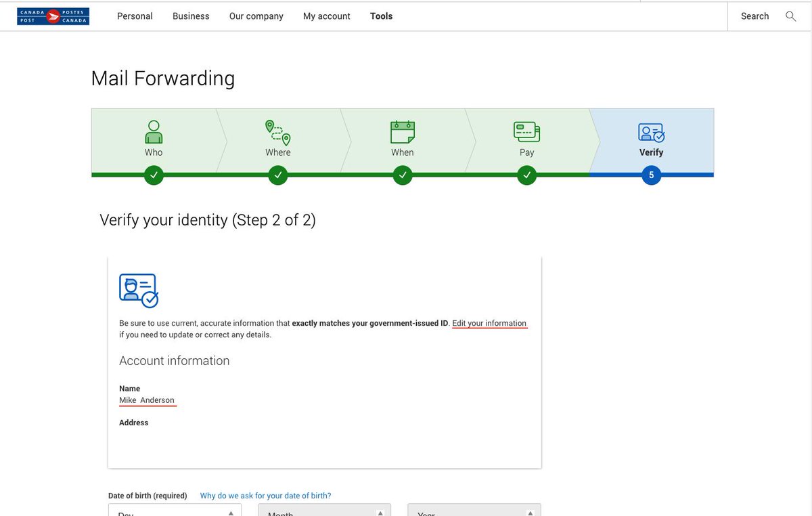
Task: Click the Address label
Action: [134, 423]
